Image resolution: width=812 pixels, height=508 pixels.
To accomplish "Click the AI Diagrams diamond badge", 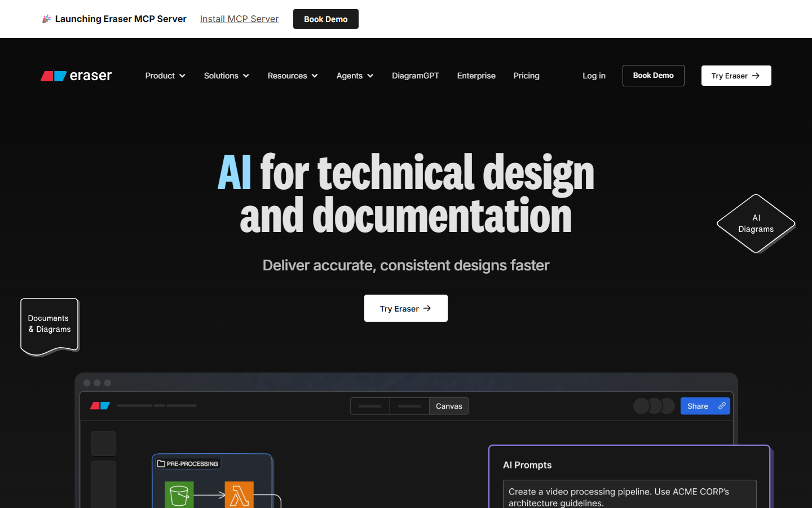I will 756,224.
